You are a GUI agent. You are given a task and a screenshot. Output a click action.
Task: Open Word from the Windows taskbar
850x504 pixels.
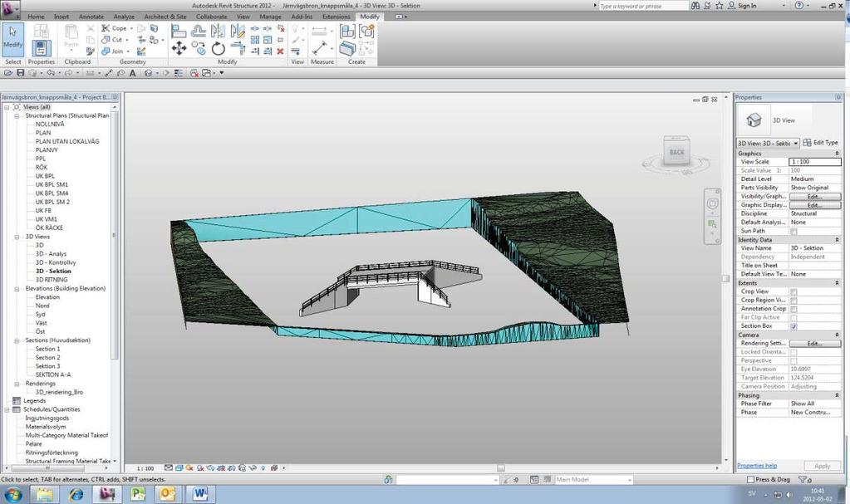200,494
